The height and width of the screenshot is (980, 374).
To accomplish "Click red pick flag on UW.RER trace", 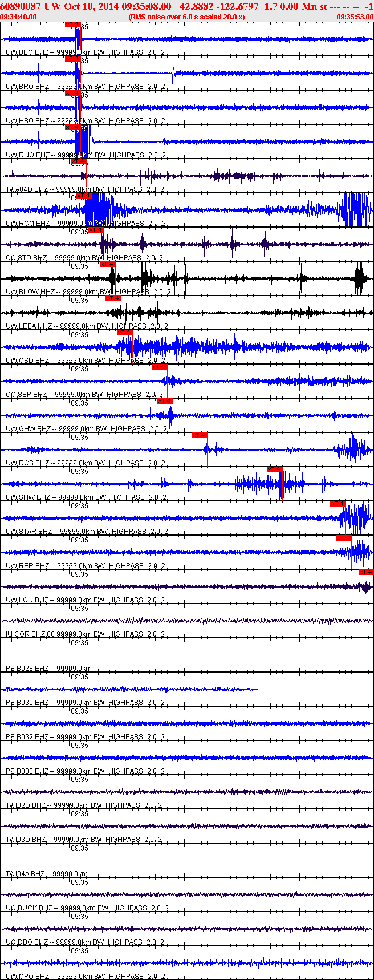I will (x=343, y=538).
